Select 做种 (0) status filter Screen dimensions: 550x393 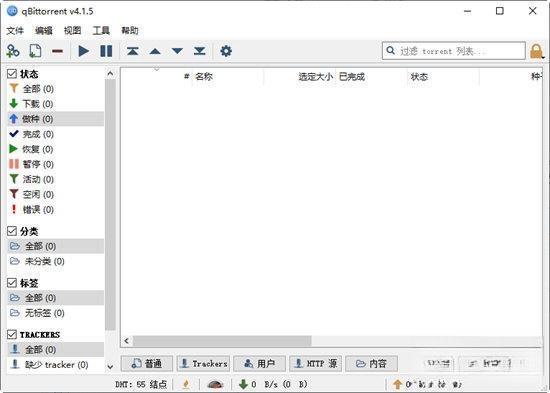(x=55, y=119)
